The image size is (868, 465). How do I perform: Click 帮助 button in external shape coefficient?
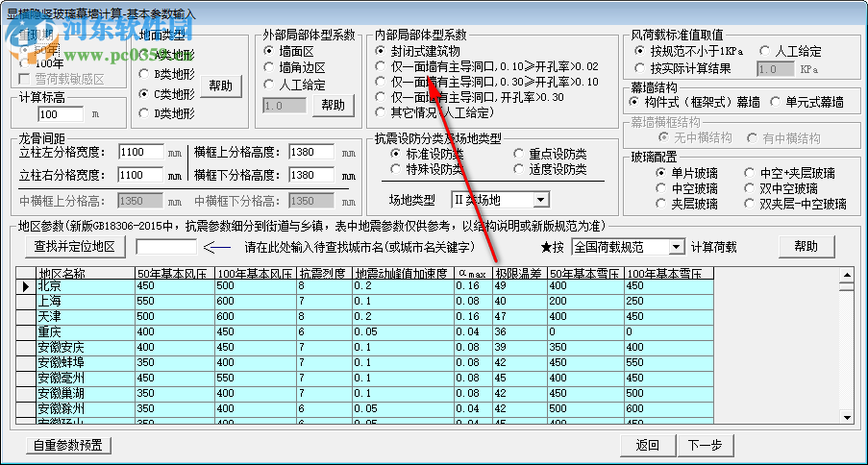tap(334, 105)
